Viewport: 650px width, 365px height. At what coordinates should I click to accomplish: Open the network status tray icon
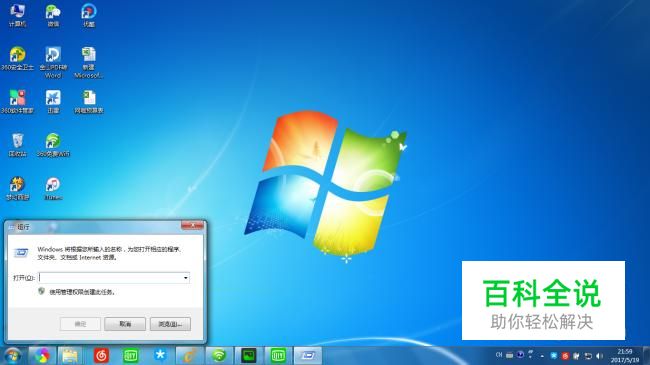(588, 356)
